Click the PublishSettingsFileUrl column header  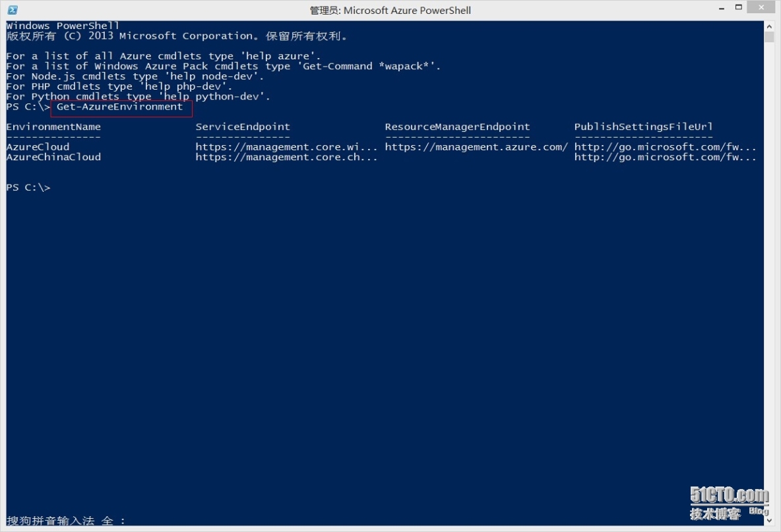tap(643, 127)
